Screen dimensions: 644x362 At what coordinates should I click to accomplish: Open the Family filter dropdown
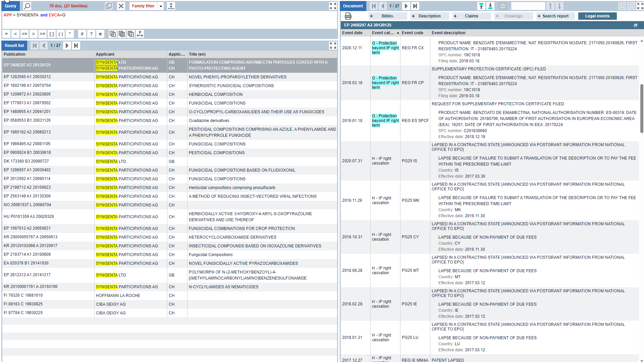tap(161, 6)
